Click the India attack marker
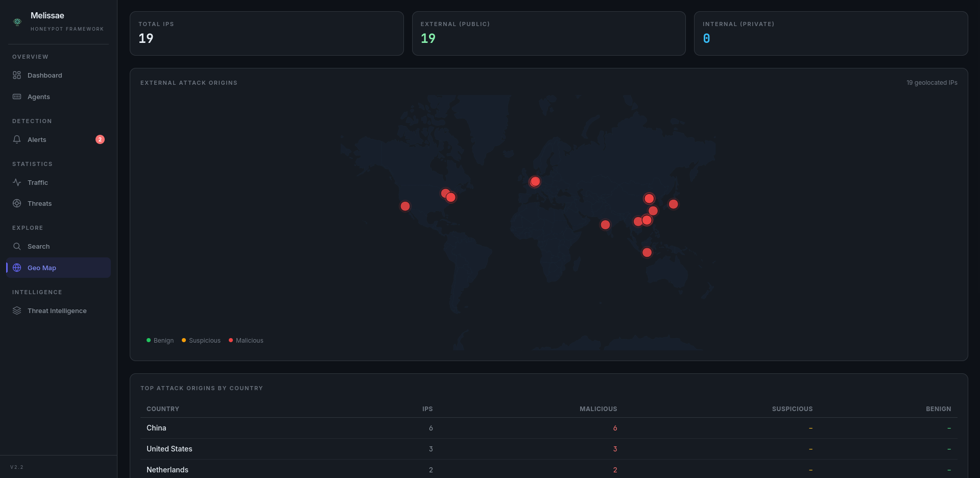The width and height of the screenshot is (980, 478). point(605,225)
